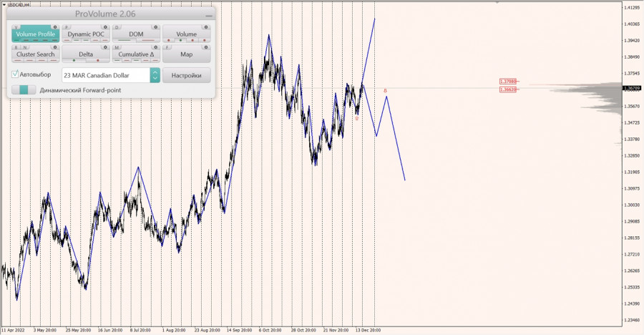Click the N hotkey tag on Cluster Search
The width and height of the screenshot is (644, 335).
coord(24,48)
